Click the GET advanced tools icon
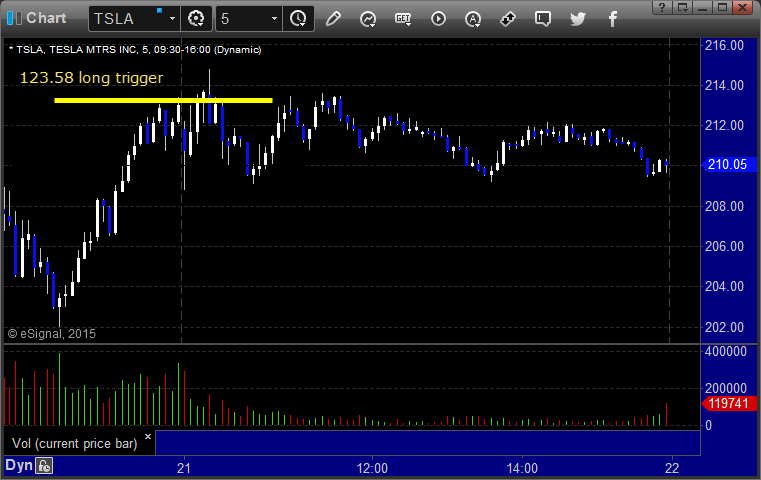This screenshot has width=761, height=480. pos(403,19)
